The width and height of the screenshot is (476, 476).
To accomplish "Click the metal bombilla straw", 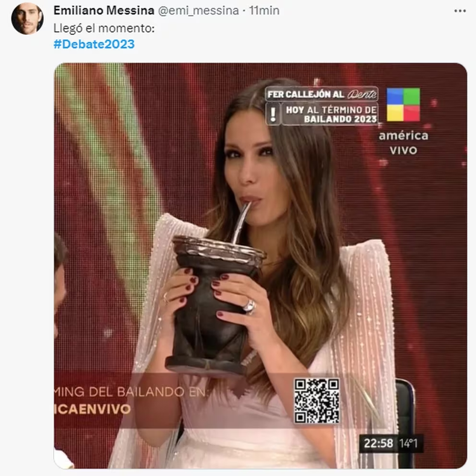I will point(242,222).
